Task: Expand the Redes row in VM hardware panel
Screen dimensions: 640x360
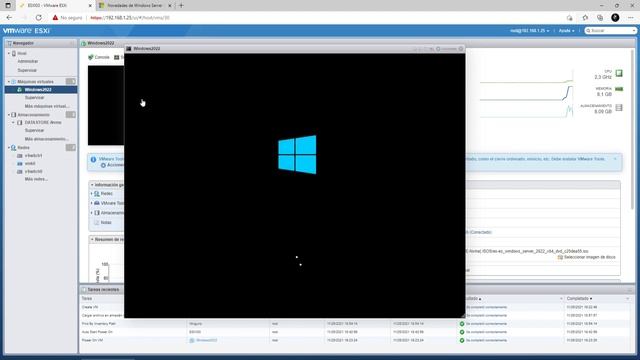Action: [92, 193]
